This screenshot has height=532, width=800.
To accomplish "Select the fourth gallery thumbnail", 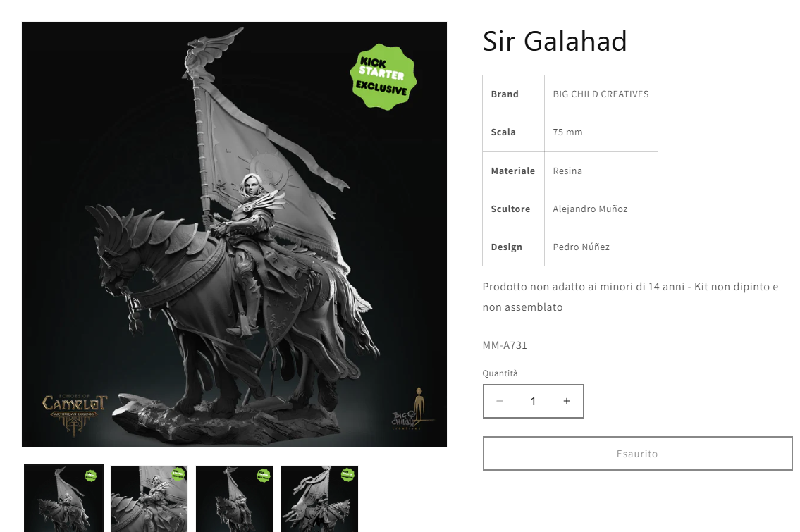I will coord(319,499).
